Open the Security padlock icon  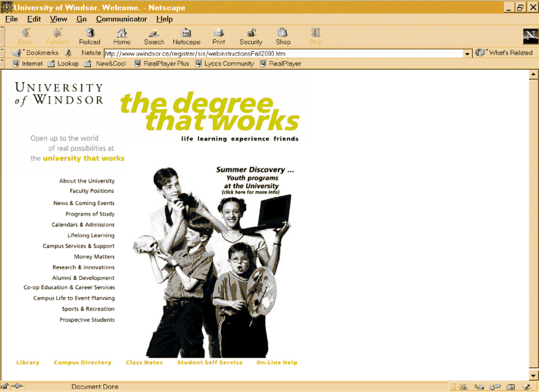[251, 34]
